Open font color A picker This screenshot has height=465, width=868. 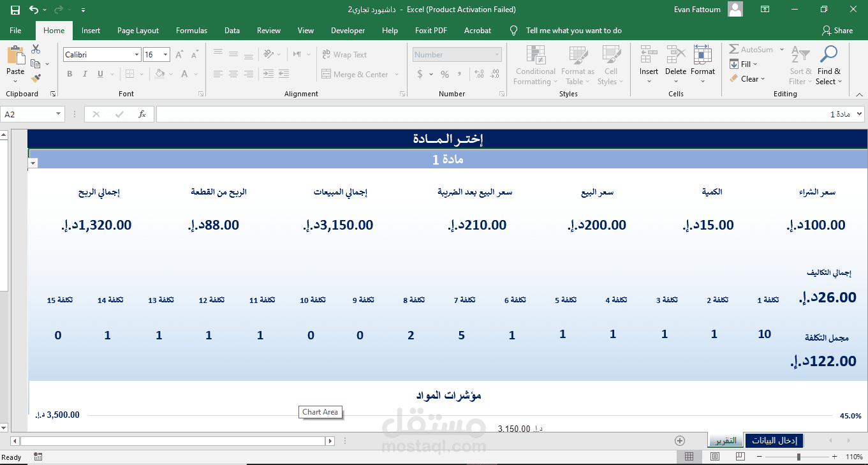[x=185, y=75]
